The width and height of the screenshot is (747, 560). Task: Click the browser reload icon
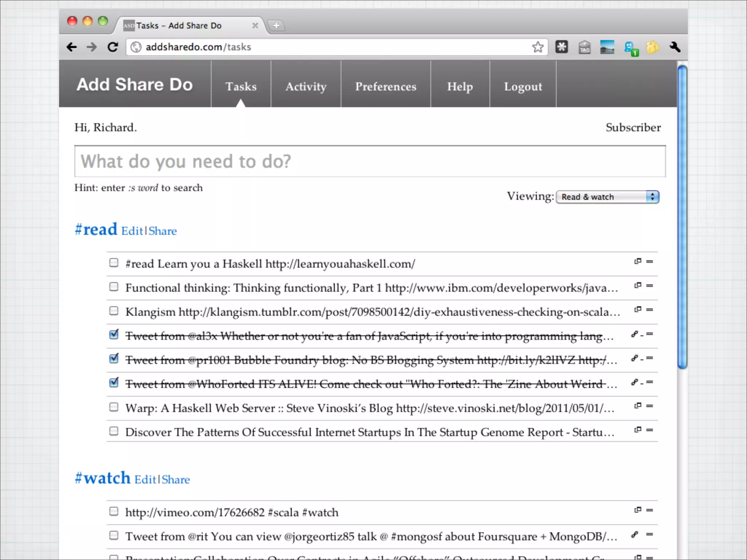tap(113, 47)
